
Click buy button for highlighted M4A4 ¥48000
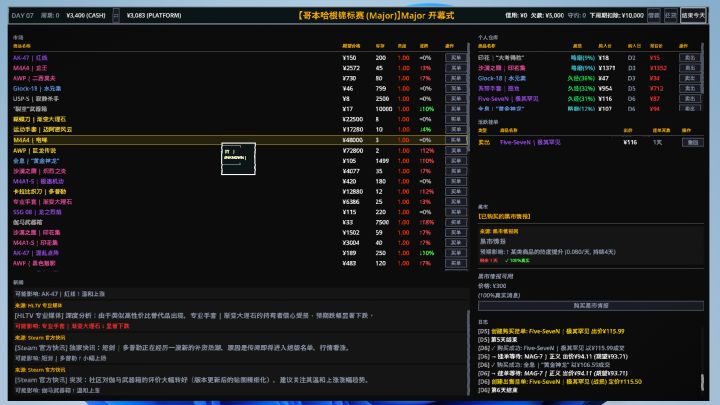456,140
